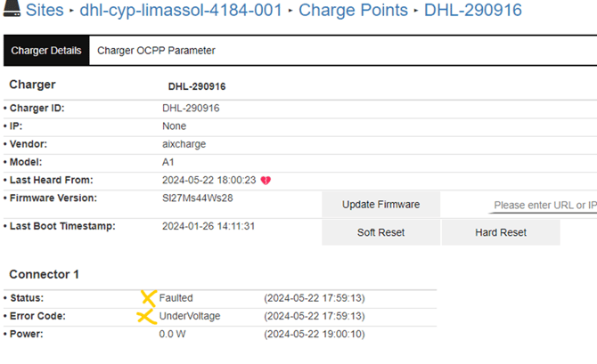
Task: Trigger a Soft Reset of the charger
Action: pos(380,232)
